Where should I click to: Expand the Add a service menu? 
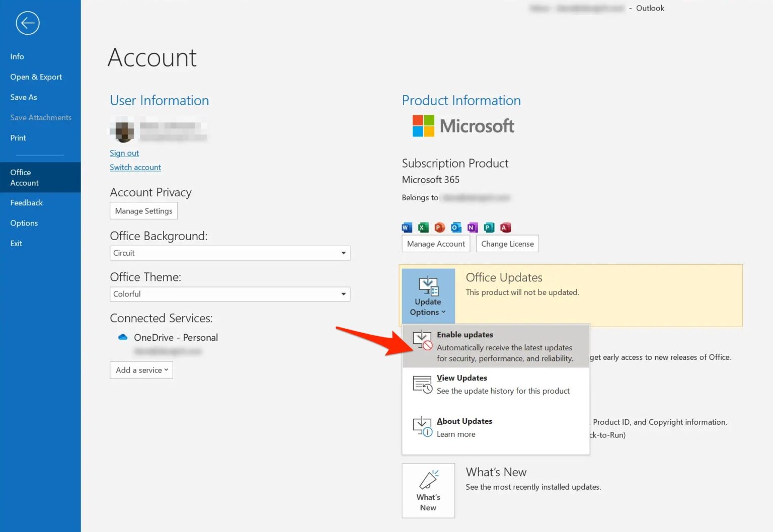click(x=141, y=370)
